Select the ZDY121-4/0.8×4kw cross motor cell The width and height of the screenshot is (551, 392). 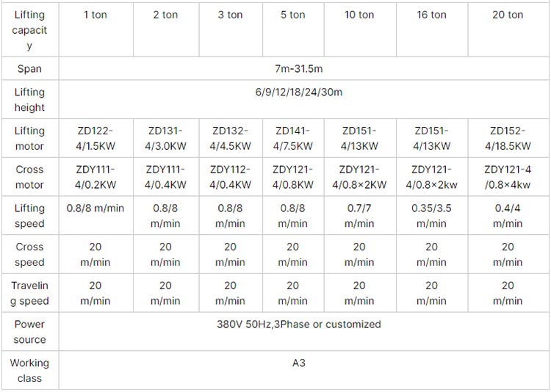tap(508, 177)
